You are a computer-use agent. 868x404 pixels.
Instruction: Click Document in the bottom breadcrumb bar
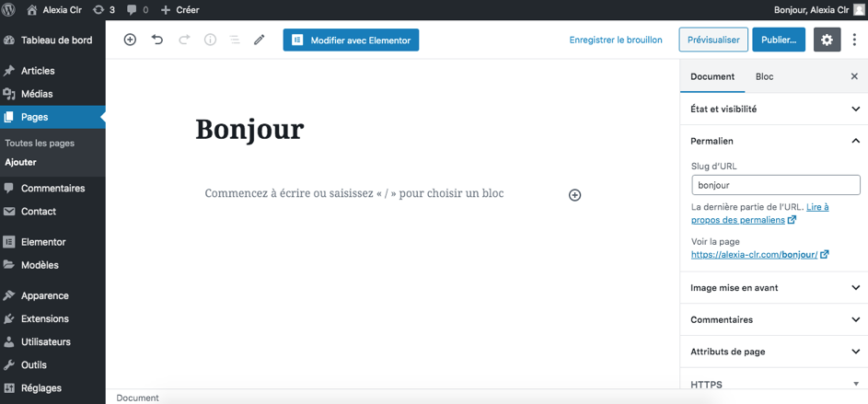click(x=137, y=398)
